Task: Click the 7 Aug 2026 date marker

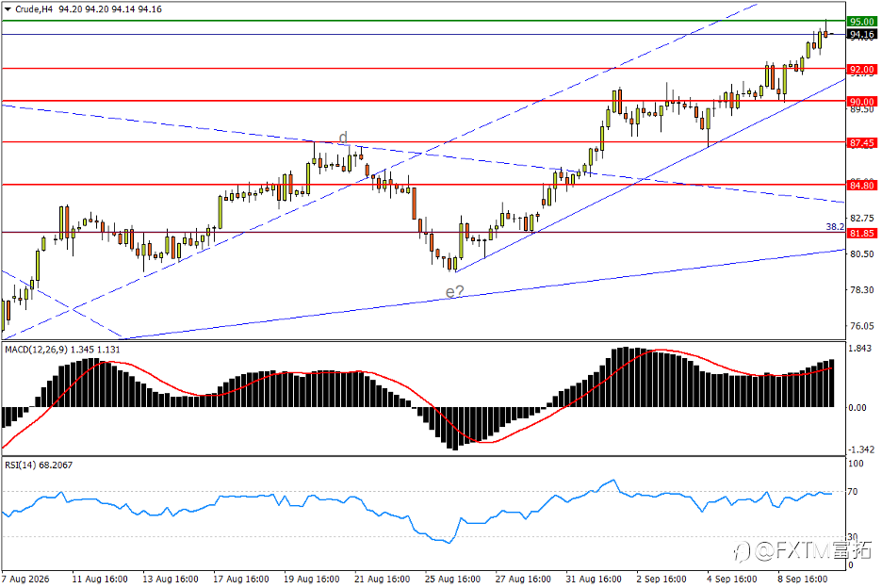Action: pyautogui.click(x=25, y=579)
